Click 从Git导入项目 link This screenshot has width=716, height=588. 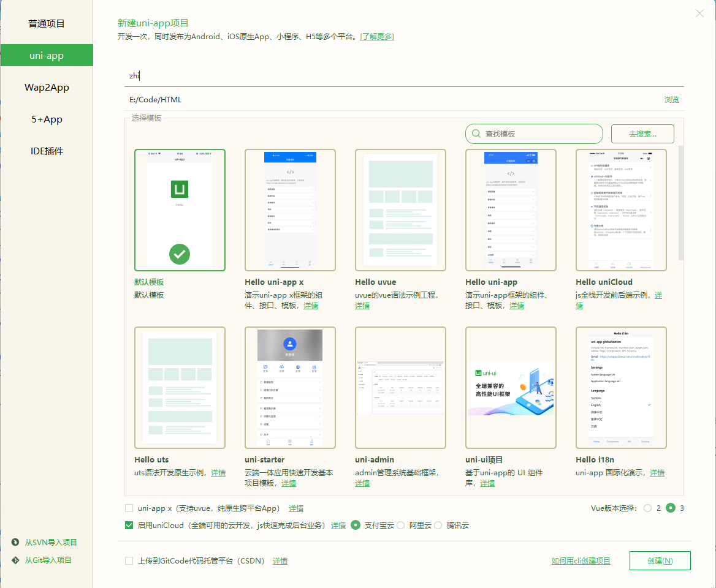click(x=48, y=560)
